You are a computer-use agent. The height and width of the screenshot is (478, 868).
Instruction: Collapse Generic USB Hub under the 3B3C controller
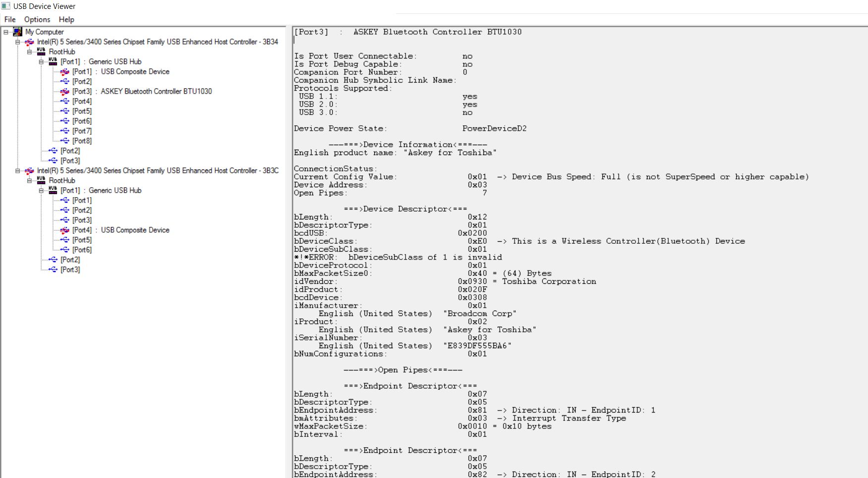[x=42, y=190]
